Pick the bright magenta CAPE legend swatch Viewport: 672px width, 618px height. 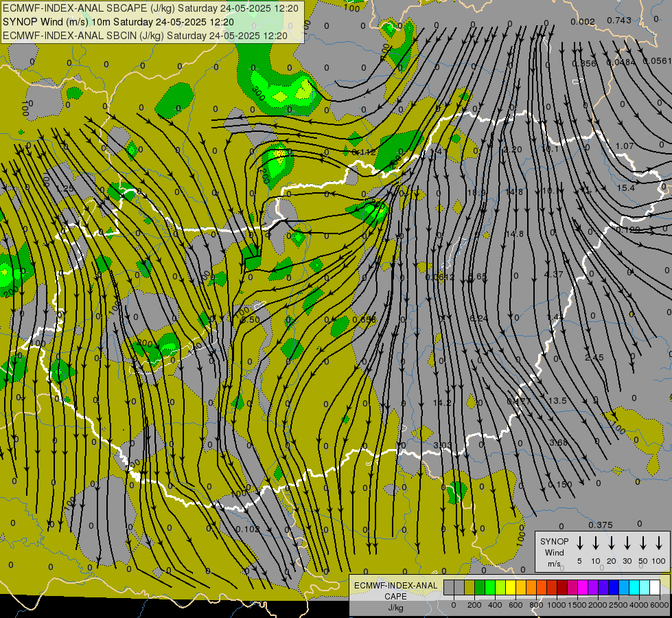(583, 587)
